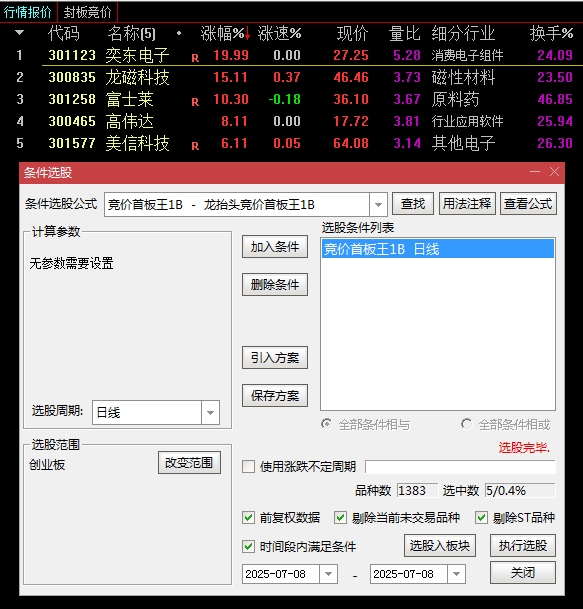Open the 选股周期 日线 dropdown
Viewport: 583px width, 609px height.
click(211, 412)
